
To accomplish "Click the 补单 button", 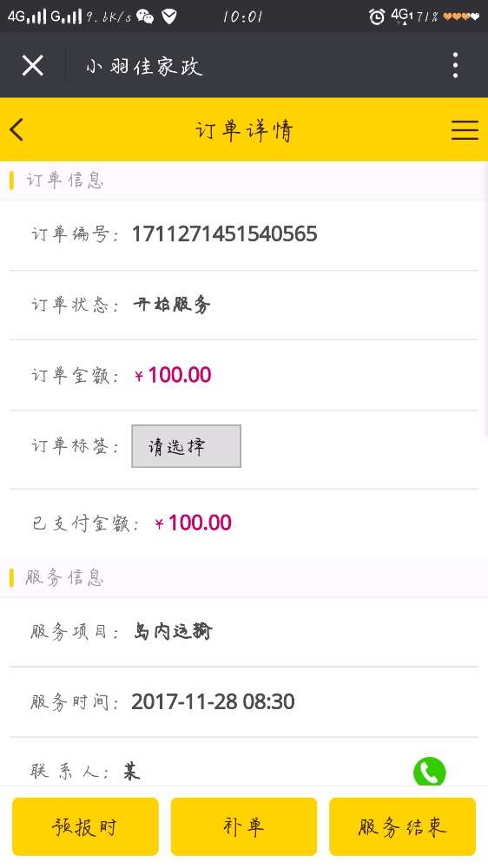I will 244,826.
